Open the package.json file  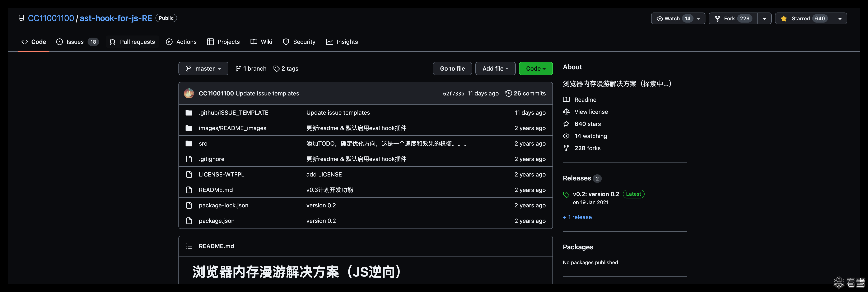(217, 221)
